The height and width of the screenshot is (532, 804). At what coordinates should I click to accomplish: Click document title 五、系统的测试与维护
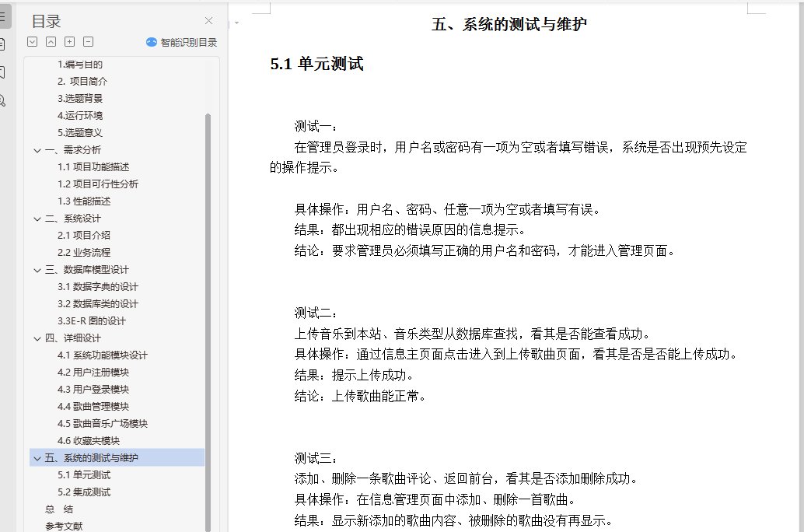coord(509,24)
